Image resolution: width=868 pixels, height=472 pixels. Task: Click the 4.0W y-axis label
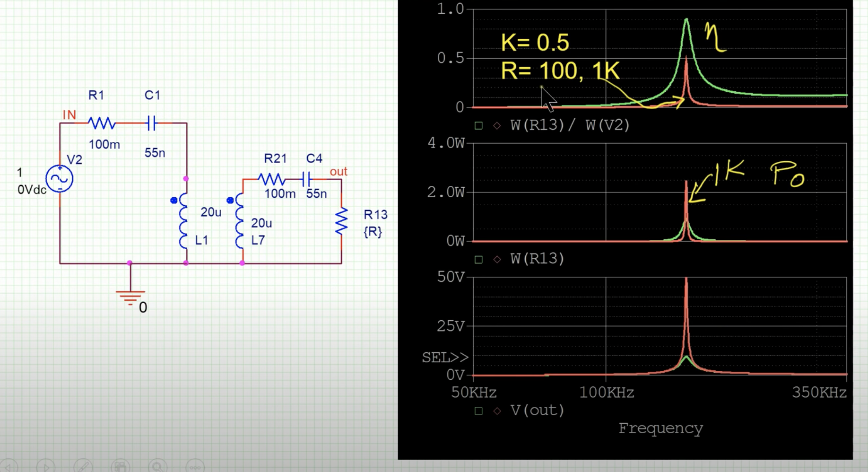pos(446,143)
